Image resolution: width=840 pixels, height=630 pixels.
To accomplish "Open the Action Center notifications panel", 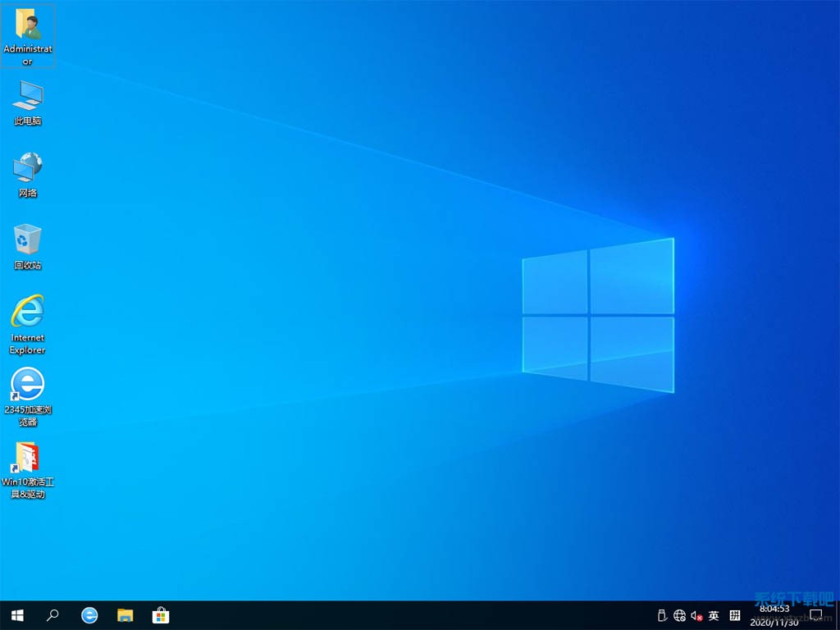I will pyautogui.click(x=816, y=615).
